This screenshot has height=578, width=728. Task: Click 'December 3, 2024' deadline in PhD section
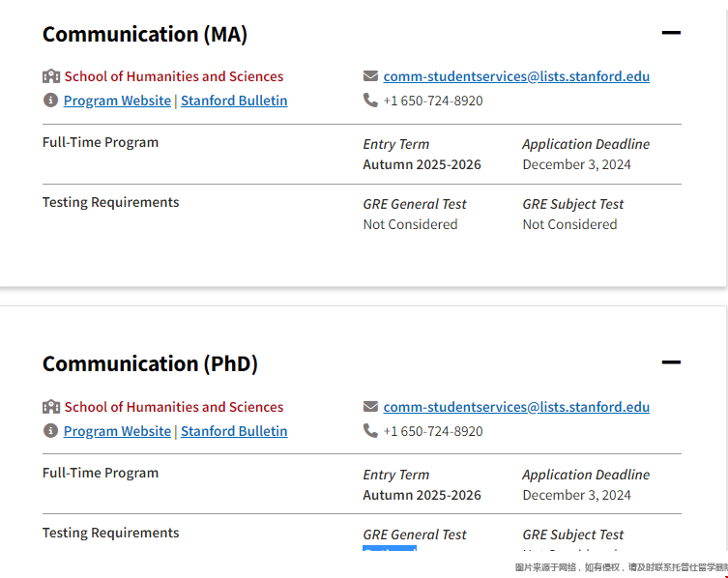click(576, 495)
